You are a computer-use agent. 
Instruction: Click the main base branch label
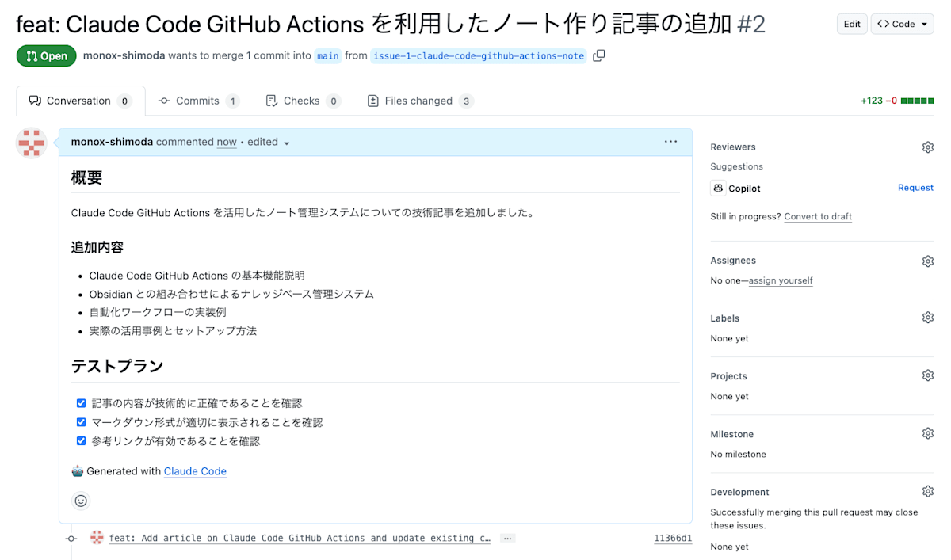(327, 56)
